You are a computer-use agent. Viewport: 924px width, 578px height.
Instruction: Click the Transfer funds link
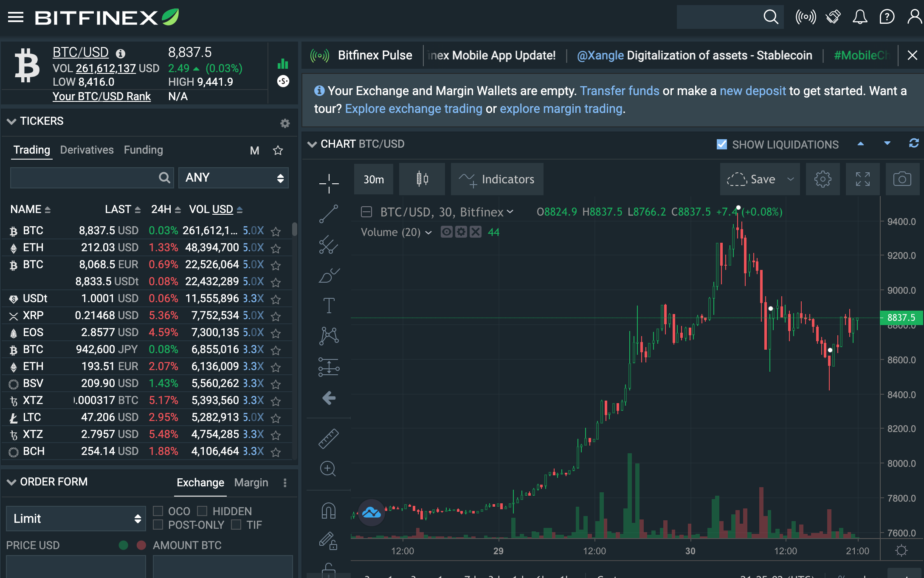[620, 91]
